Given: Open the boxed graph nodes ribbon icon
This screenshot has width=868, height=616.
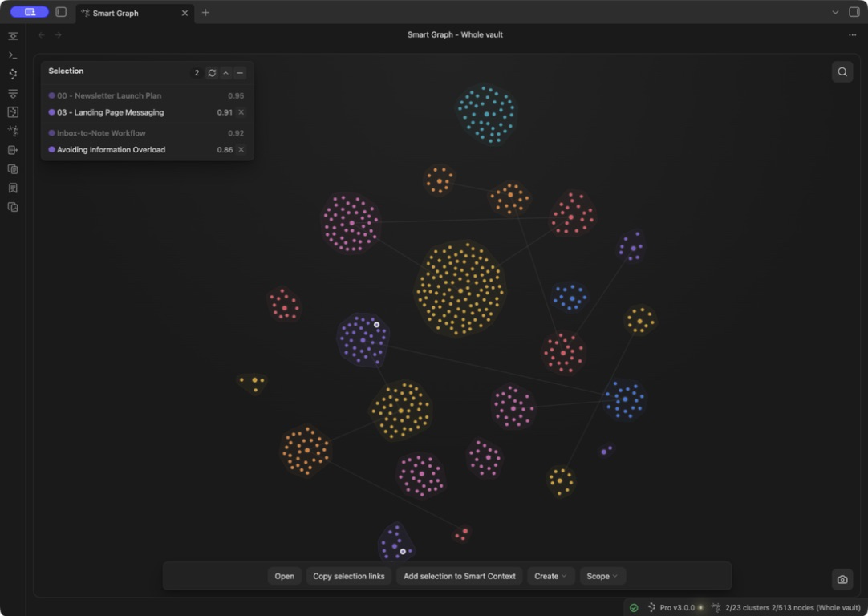Looking at the screenshot, I should point(13,111).
